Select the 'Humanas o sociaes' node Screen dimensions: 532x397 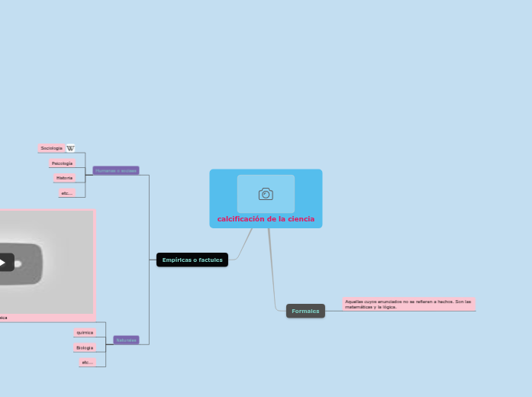[116, 170]
